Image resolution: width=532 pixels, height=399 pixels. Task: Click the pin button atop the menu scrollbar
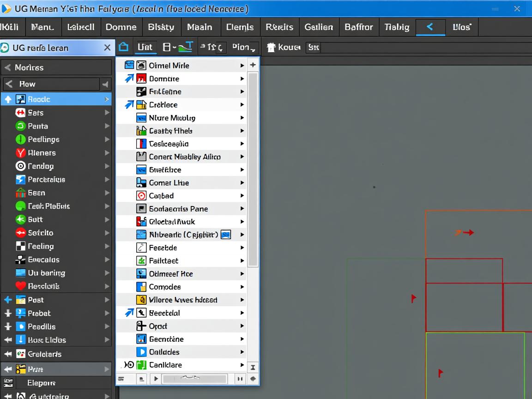(x=253, y=65)
